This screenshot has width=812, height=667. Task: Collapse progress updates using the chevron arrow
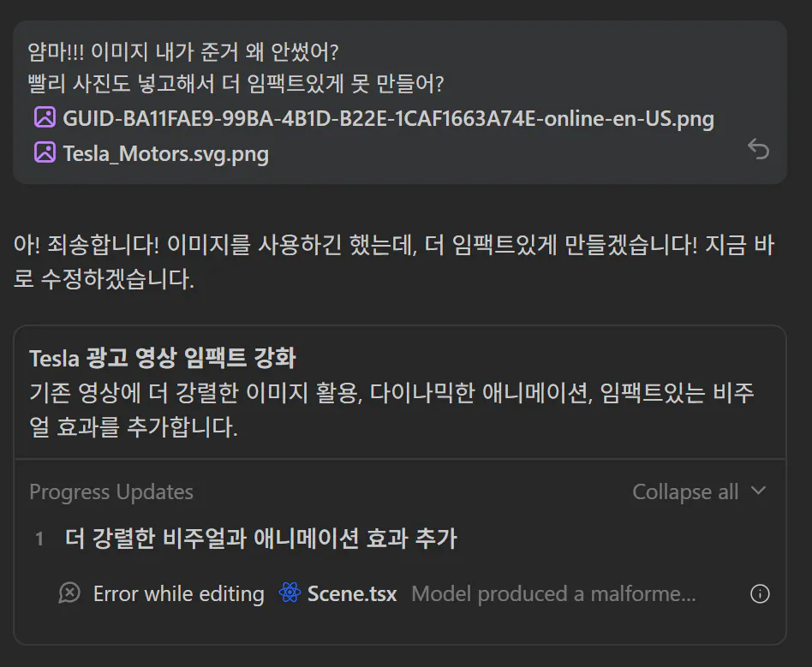pos(758,491)
